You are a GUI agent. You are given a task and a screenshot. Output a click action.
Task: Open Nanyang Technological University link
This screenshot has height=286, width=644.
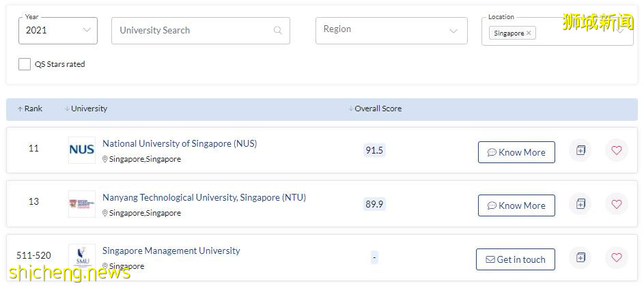(204, 197)
